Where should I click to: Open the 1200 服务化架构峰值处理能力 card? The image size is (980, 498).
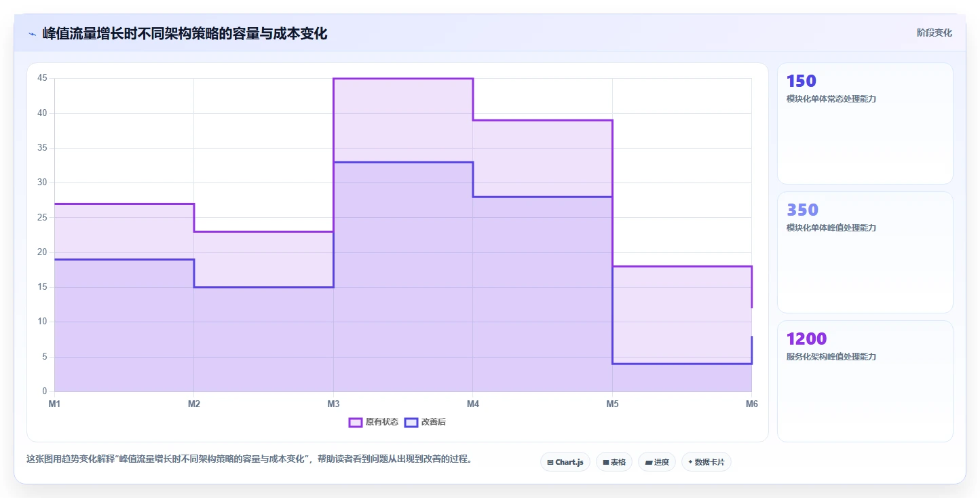(865, 381)
